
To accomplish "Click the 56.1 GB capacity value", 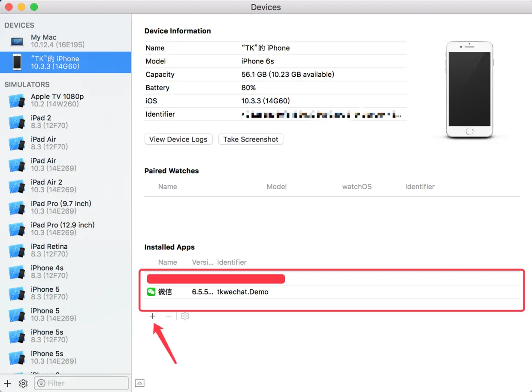I will pyautogui.click(x=288, y=75).
